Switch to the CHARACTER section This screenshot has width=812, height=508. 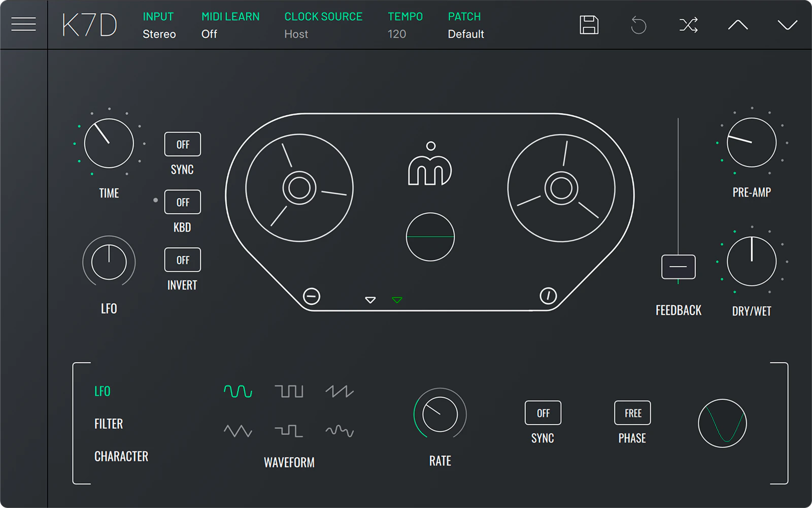pyautogui.click(x=121, y=456)
